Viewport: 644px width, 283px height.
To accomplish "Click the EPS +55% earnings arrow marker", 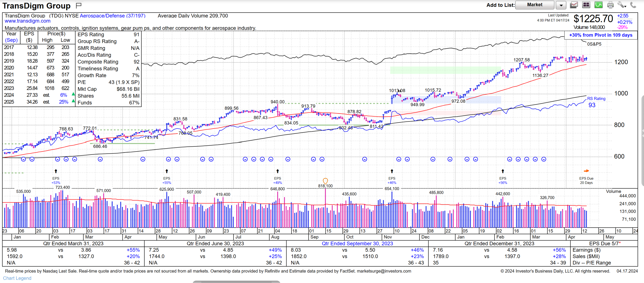I will (x=167, y=171).
